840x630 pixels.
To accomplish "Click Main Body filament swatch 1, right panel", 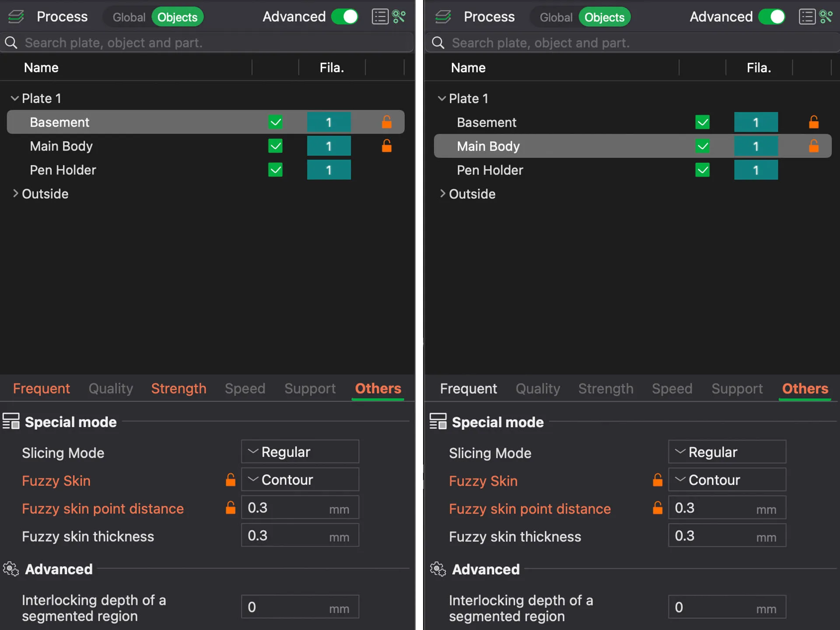I will click(x=756, y=146).
